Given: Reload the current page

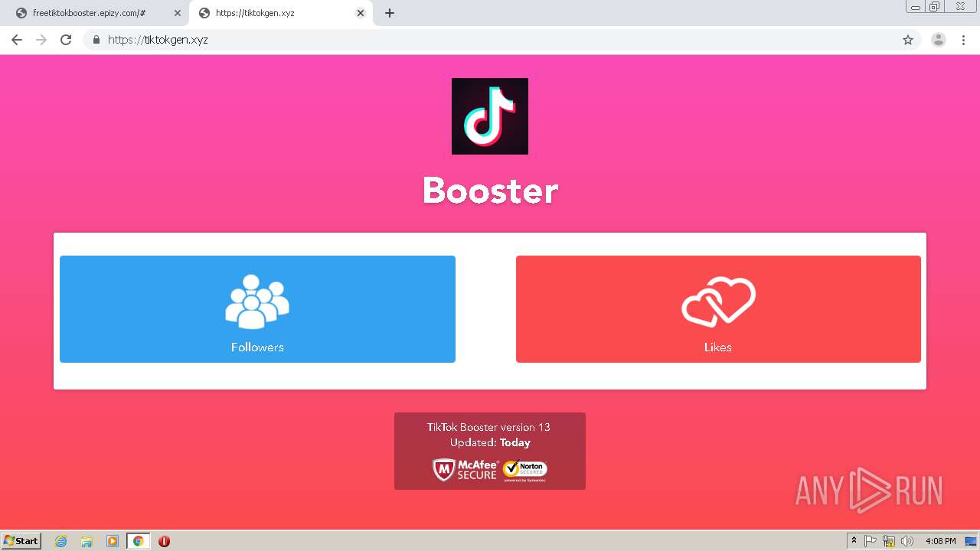Looking at the screenshot, I should 66,40.
